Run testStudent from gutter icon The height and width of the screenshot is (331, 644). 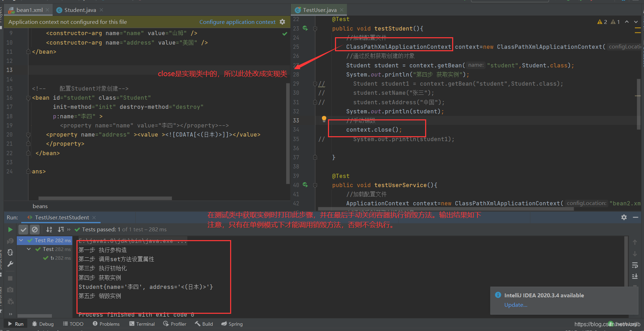tap(305, 28)
